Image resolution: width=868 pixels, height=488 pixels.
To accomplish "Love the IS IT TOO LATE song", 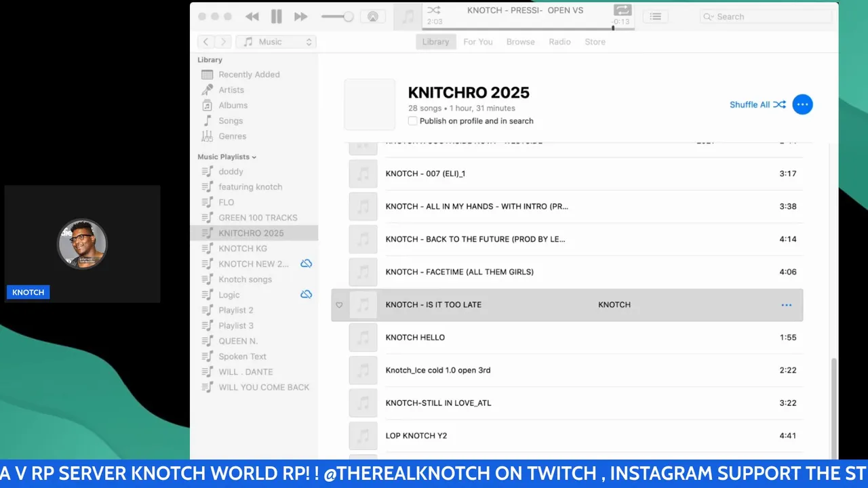I will point(339,305).
